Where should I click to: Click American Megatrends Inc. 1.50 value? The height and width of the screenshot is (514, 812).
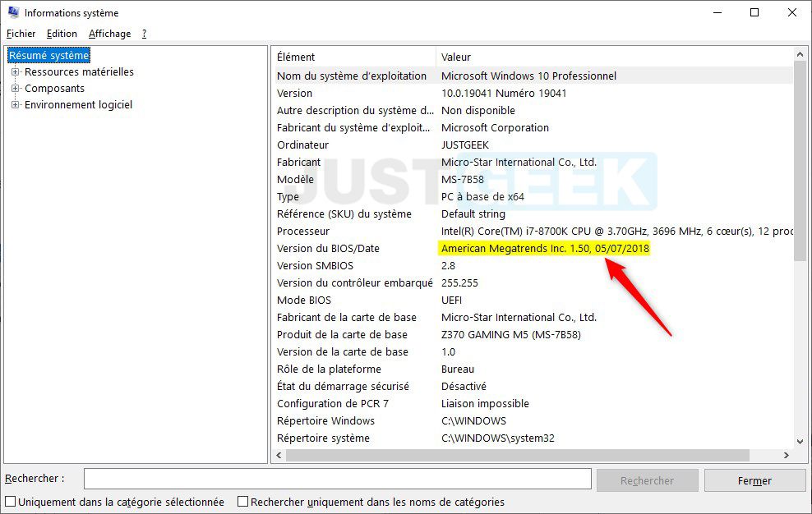tap(545, 249)
